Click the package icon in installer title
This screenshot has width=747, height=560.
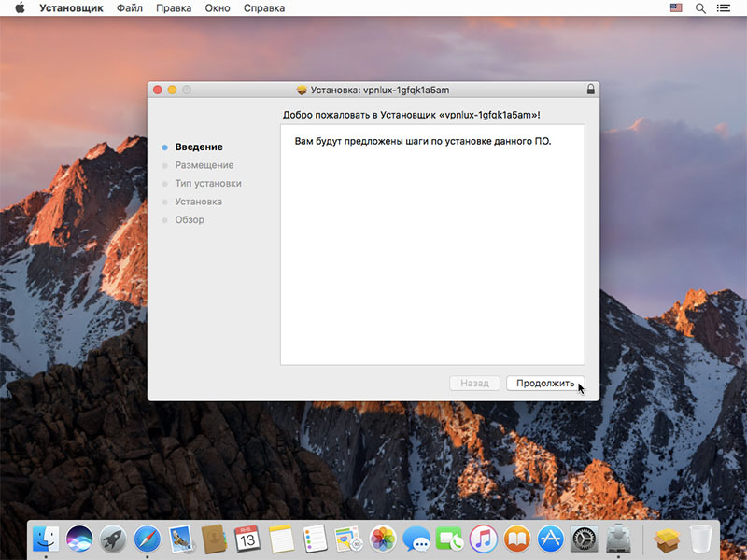[x=301, y=90]
